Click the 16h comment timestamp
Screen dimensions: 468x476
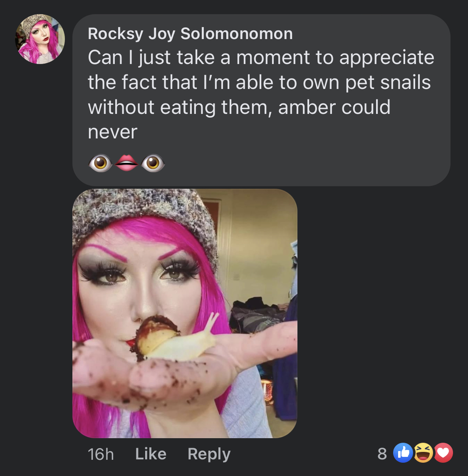coord(101,454)
